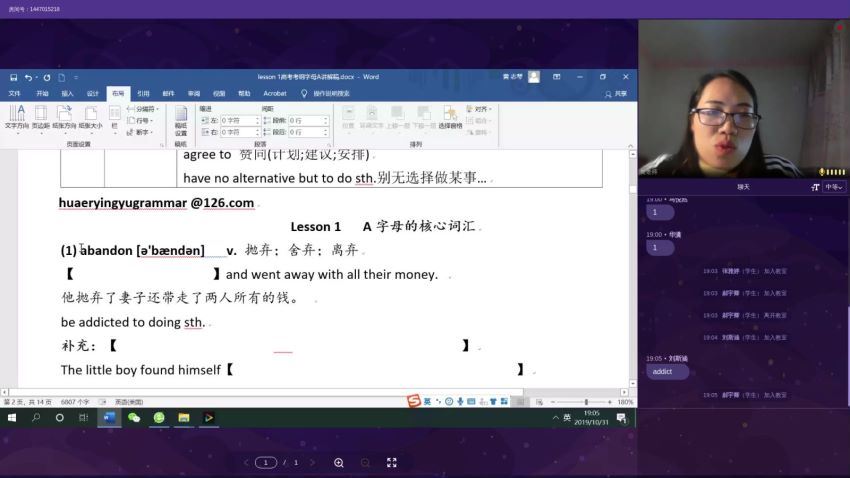Viewport: 850px width, 478px height.
Task: Switch to the Insert (插入) tab
Action: pyautogui.click(x=67, y=93)
